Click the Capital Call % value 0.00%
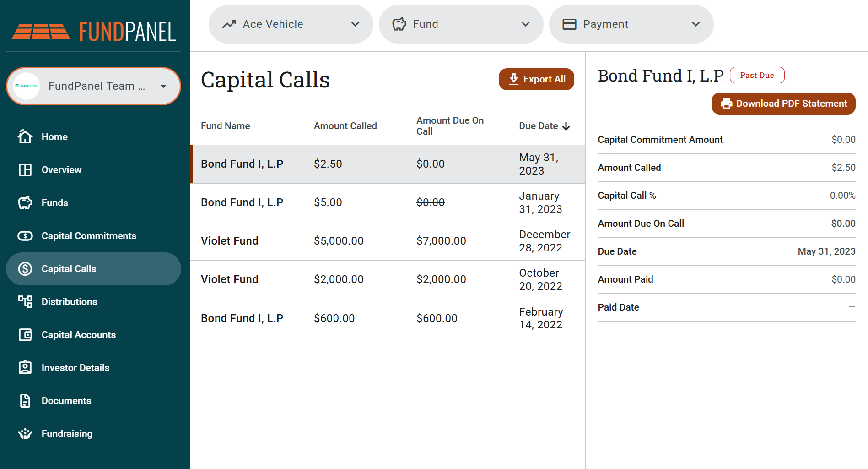Screen dimensions: 868x469 pyautogui.click(x=842, y=196)
